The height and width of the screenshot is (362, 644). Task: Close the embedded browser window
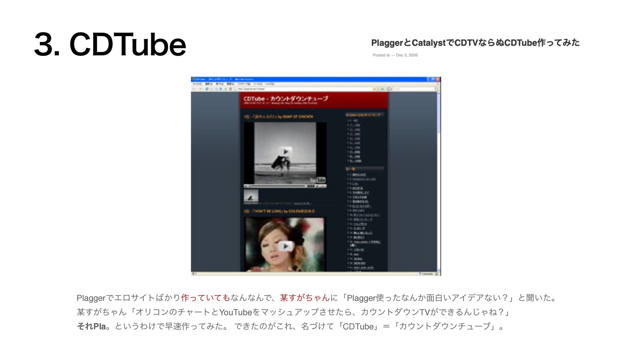438,79
